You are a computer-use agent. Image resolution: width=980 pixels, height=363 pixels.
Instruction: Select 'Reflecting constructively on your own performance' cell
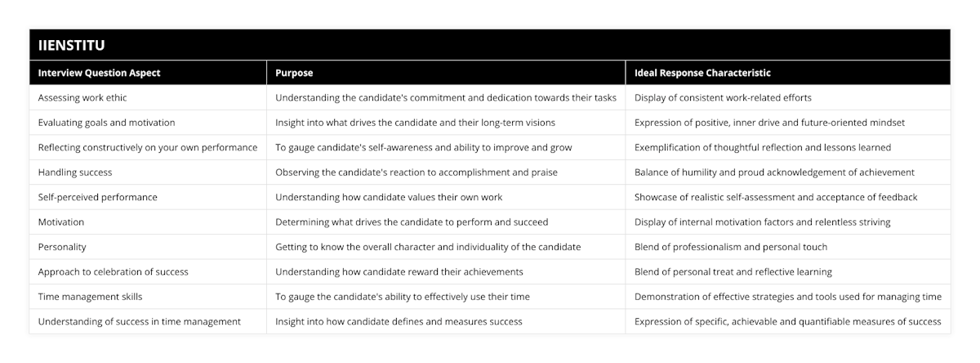[148, 147]
